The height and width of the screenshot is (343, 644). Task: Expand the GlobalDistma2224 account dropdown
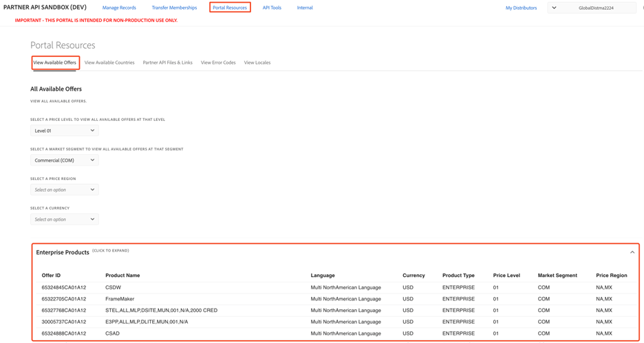coord(590,8)
